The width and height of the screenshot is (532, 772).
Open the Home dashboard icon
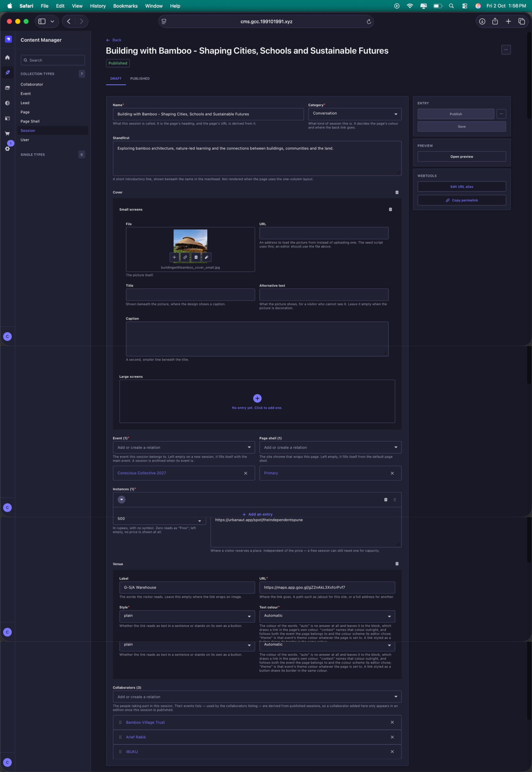click(7, 57)
